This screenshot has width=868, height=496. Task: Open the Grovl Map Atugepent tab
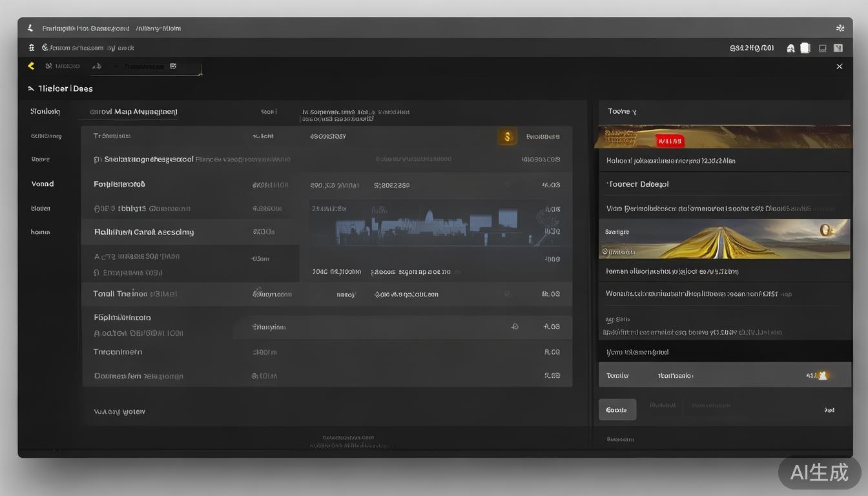[x=134, y=112]
